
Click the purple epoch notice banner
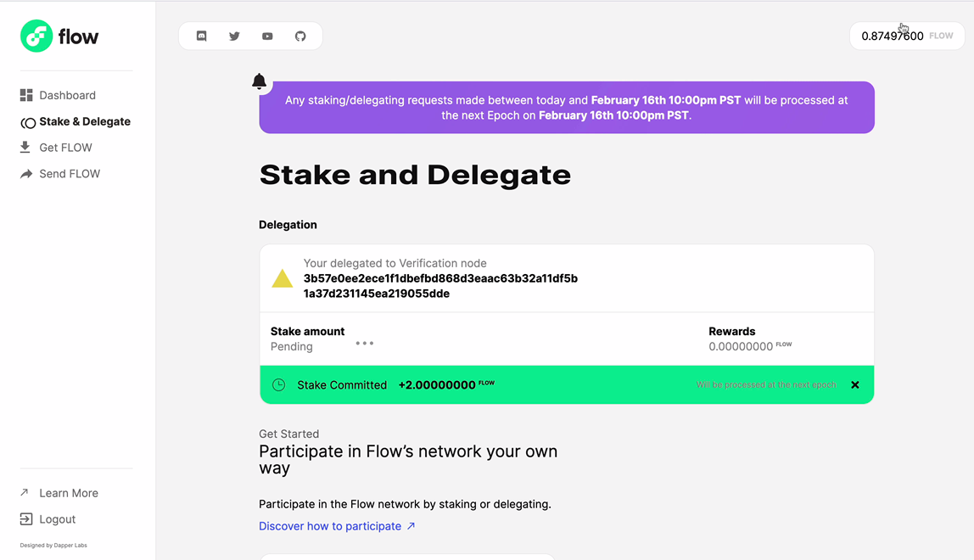(x=567, y=108)
